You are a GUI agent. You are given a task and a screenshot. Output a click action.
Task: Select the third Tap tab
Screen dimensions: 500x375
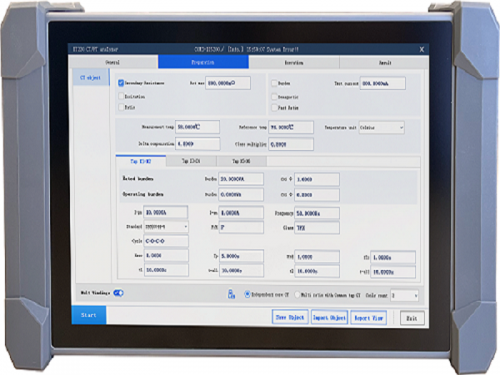point(241,161)
